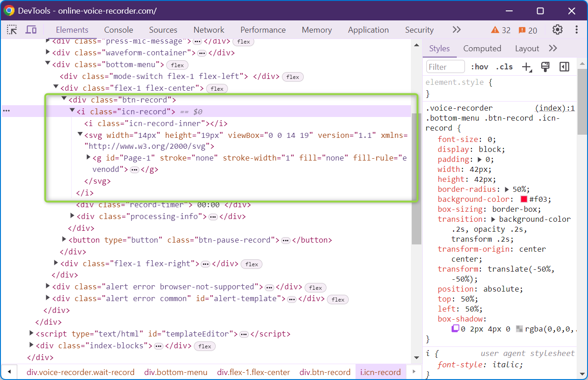
Task: Click the new style rule plus icon
Action: (x=527, y=67)
